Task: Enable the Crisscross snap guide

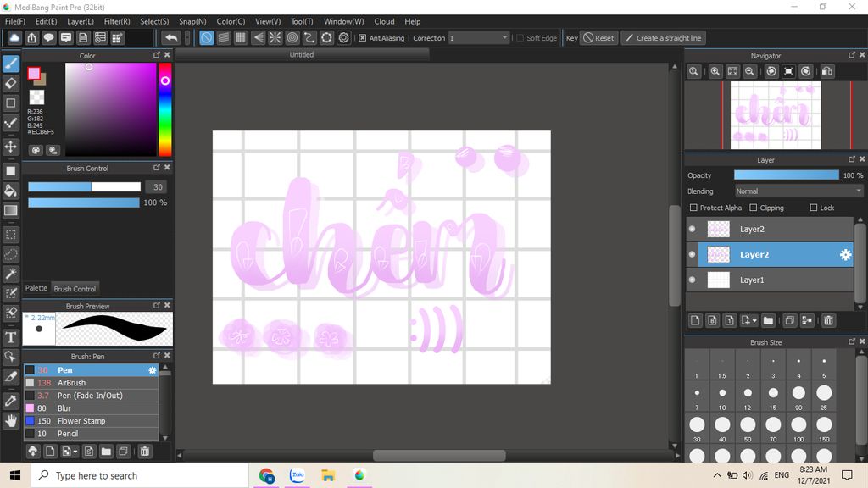Action: coord(241,37)
